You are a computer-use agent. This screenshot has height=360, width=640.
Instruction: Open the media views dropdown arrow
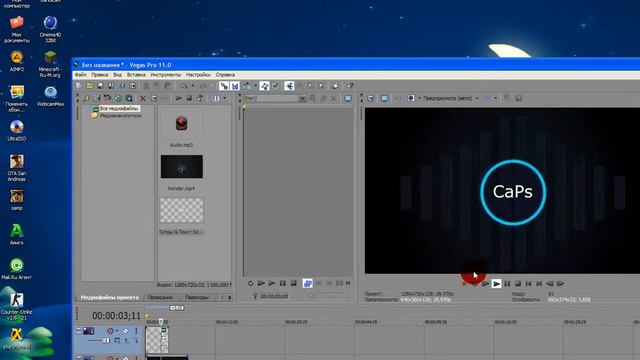224,98
